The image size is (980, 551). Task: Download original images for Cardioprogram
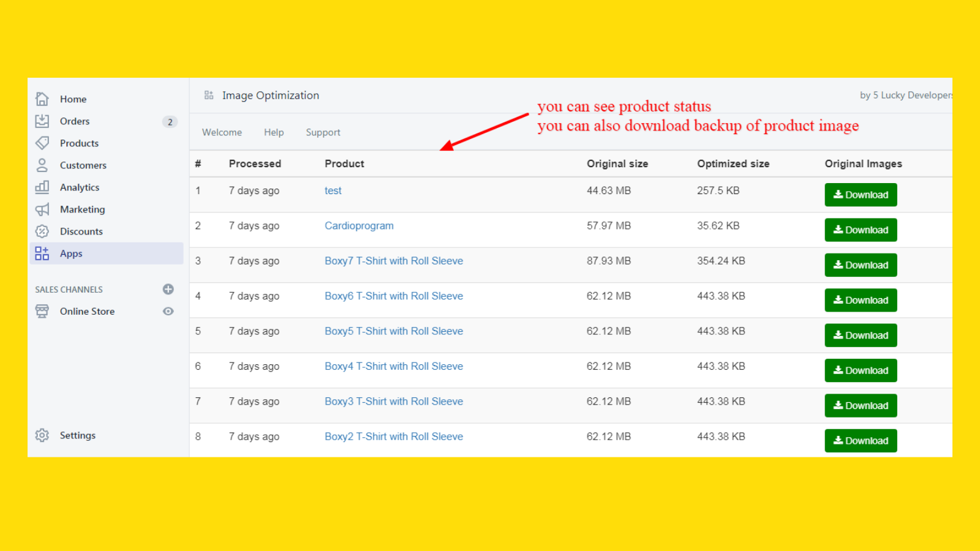(860, 230)
